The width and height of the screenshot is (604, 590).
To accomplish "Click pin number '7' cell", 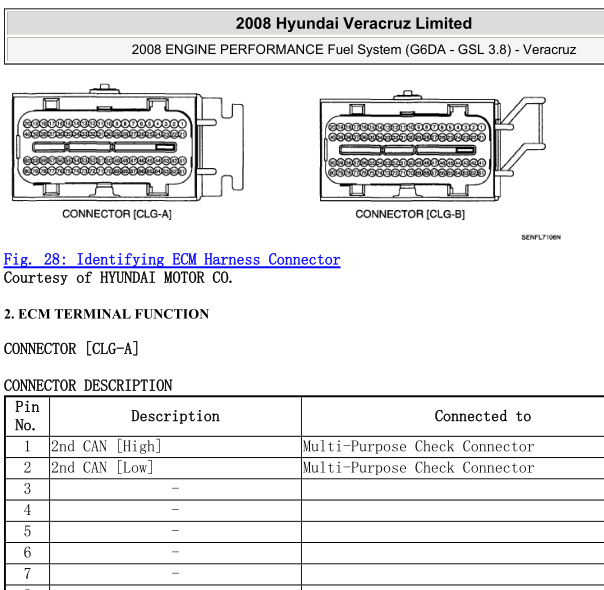I will pos(27,574).
